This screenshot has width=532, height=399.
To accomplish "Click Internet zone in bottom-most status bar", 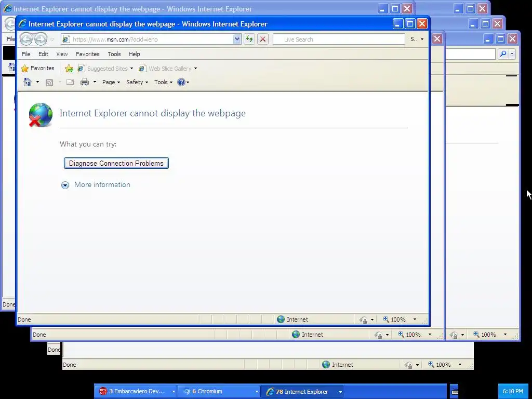I will coord(338,365).
